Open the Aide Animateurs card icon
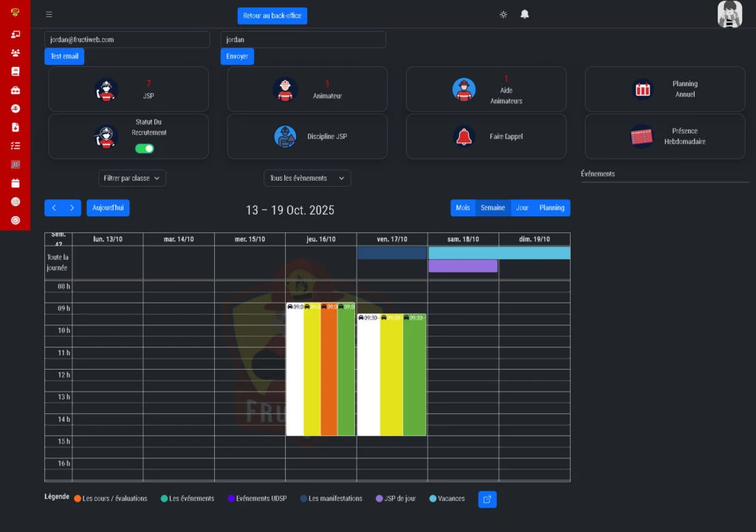 (x=464, y=89)
